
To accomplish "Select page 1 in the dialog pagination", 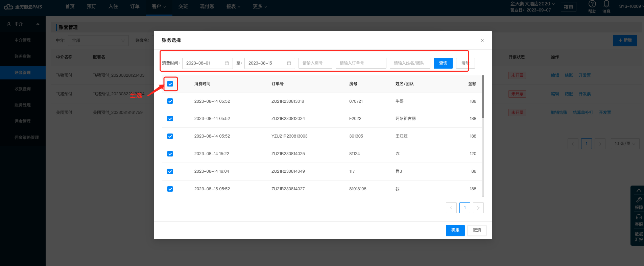I will point(465,208).
